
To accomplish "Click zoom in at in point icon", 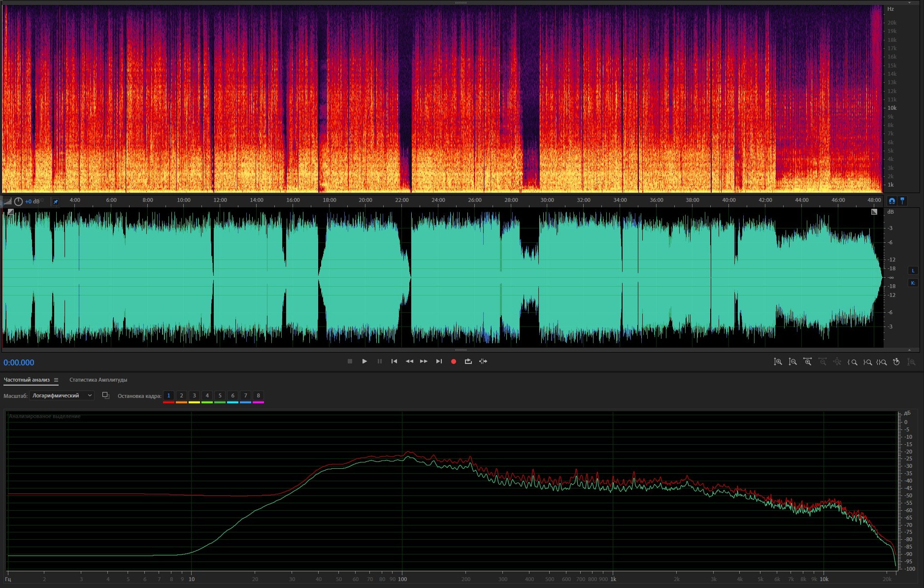I will pyautogui.click(x=852, y=362).
